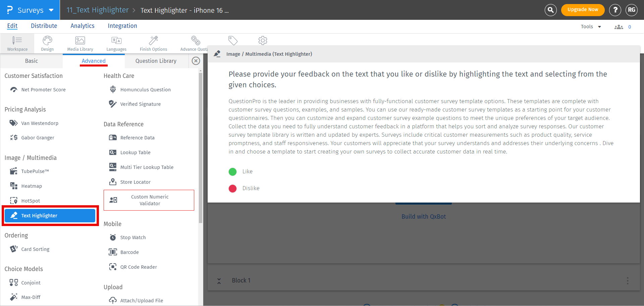Viewport: 644px width, 306px height.
Task: Open the Advance Quota tool
Action: coord(194,43)
